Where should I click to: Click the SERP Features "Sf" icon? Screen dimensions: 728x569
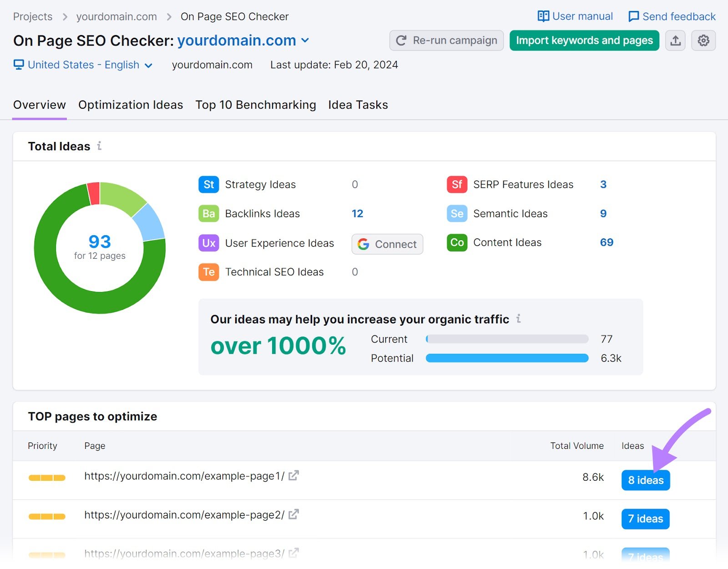coord(456,184)
